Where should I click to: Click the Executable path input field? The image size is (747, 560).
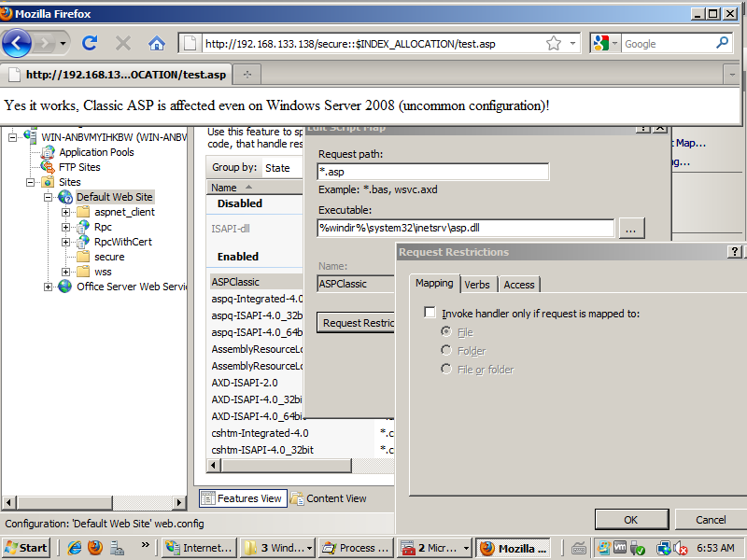[465, 228]
